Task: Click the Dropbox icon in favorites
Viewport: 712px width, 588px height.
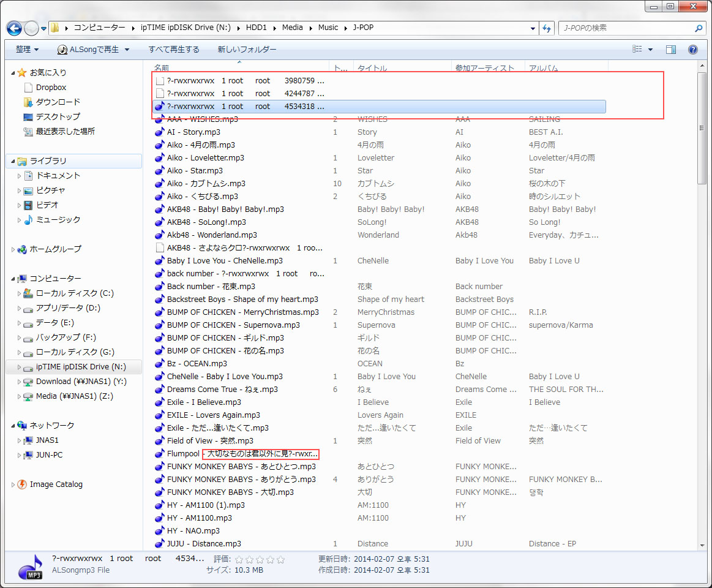Action: point(28,87)
